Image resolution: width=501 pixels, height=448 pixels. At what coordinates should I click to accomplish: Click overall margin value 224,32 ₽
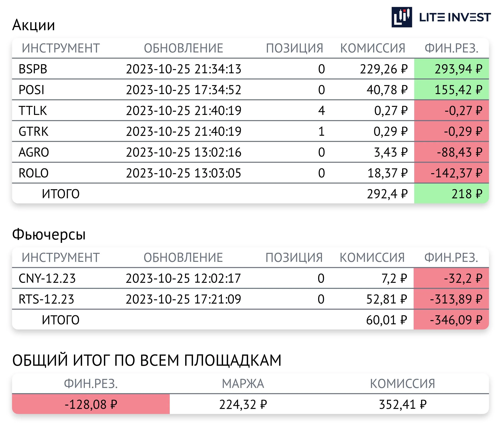pos(243,405)
